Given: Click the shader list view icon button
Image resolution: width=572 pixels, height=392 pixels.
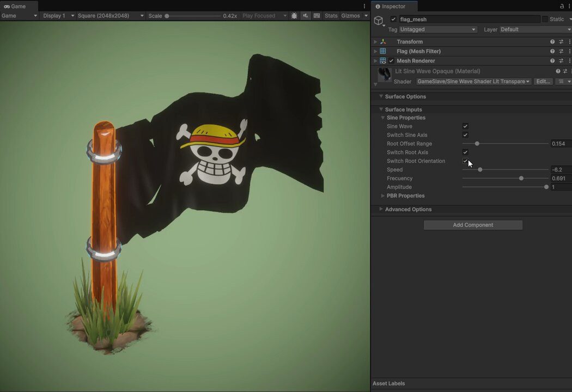Looking at the screenshot, I should click(x=561, y=81).
